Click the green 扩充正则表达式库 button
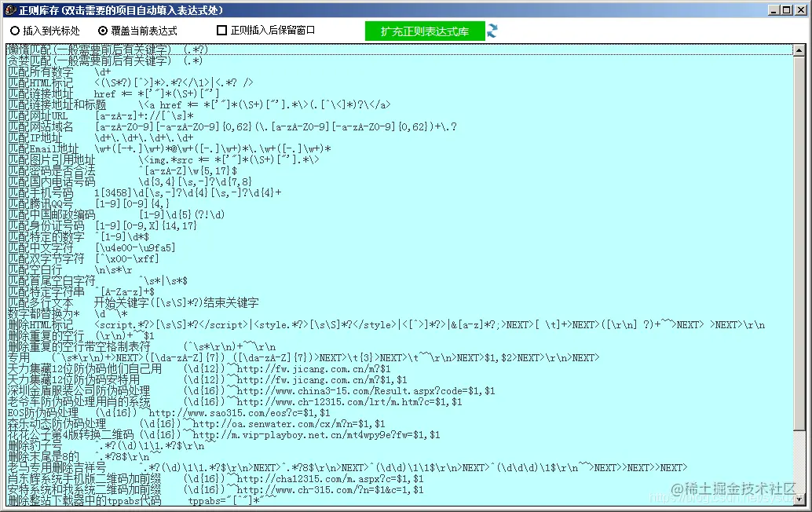The width and height of the screenshot is (812, 512). click(x=425, y=31)
